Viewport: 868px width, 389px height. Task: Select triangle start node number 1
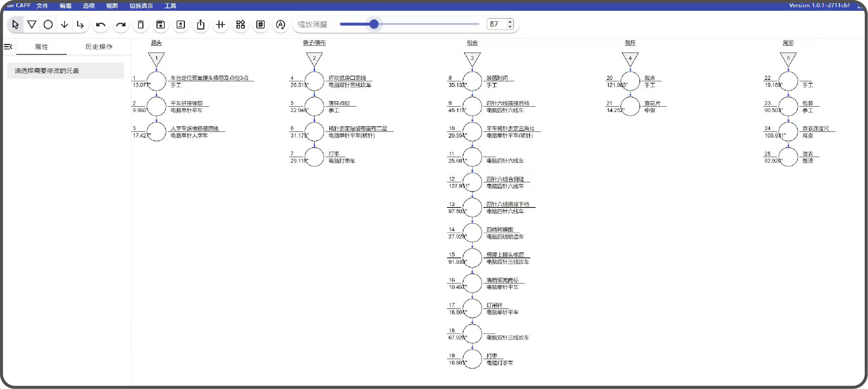pos(156,58)
